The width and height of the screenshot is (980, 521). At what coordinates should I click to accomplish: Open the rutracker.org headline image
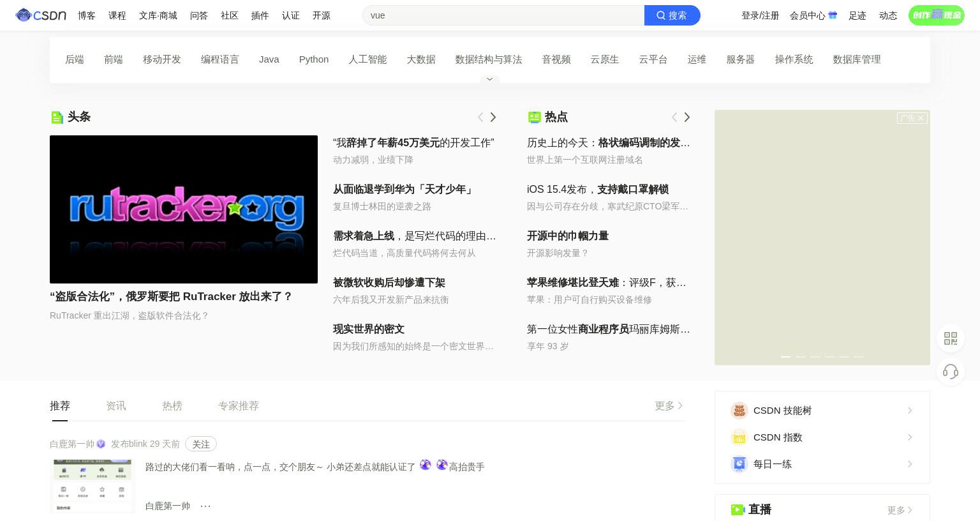click(x=184, y=209)
